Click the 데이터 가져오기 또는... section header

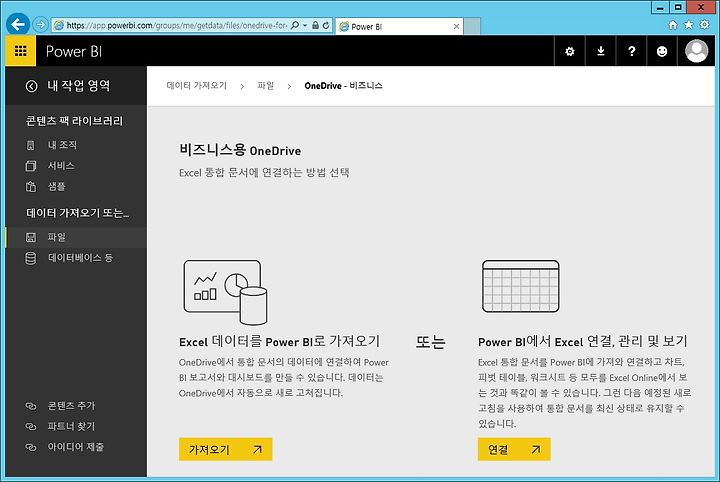click(x=78, y=213)
